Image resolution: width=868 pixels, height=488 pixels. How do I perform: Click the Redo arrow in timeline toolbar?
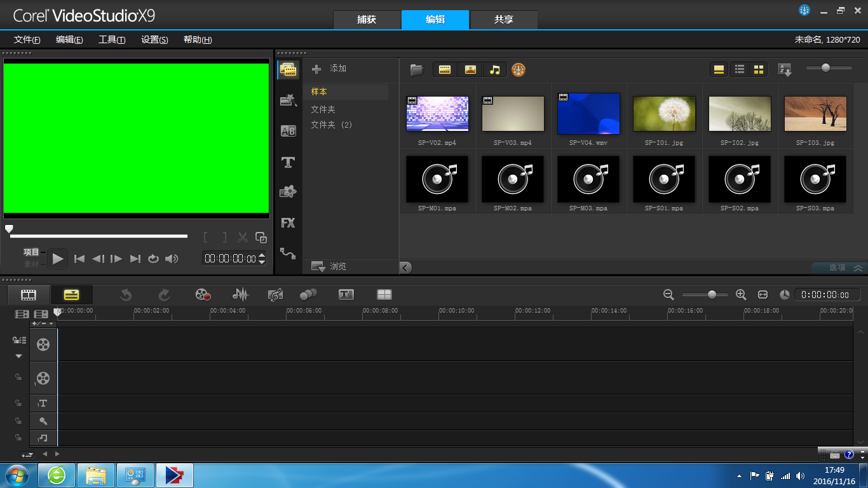pos(164,294)
